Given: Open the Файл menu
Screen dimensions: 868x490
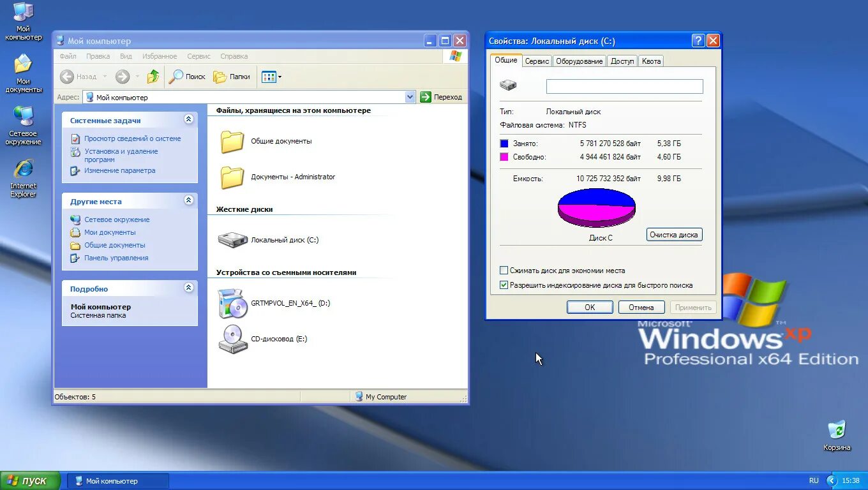Looking at the screenshot, I should pyautogui.click(x=68, y=56).
